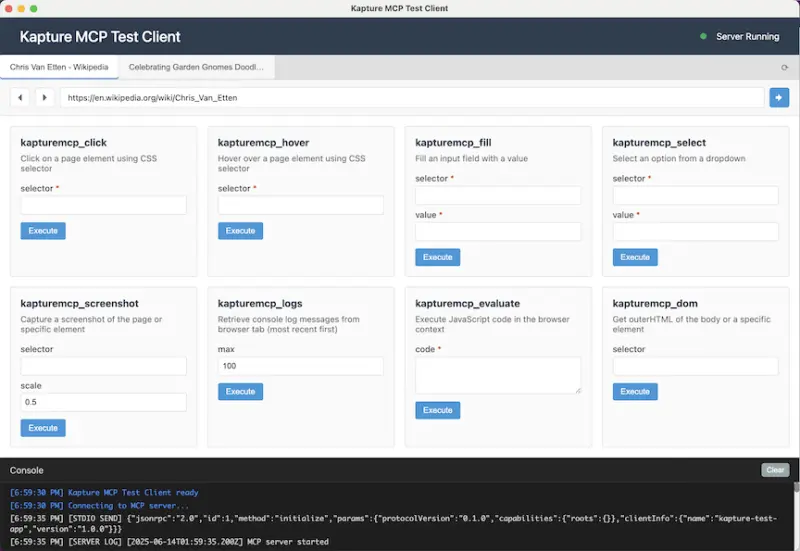Execute the kapturemcp_evaluate tool

coord(438,410)
